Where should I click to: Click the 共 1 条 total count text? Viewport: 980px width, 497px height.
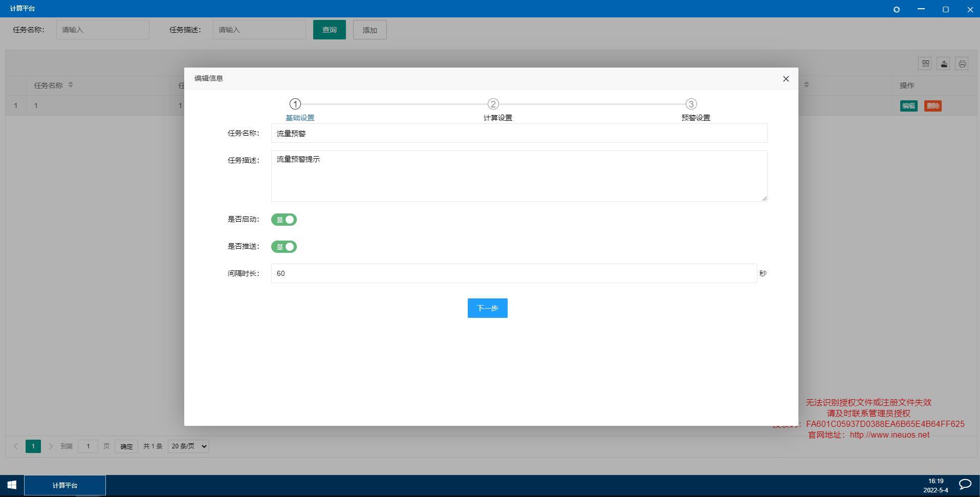pos(153,446)
